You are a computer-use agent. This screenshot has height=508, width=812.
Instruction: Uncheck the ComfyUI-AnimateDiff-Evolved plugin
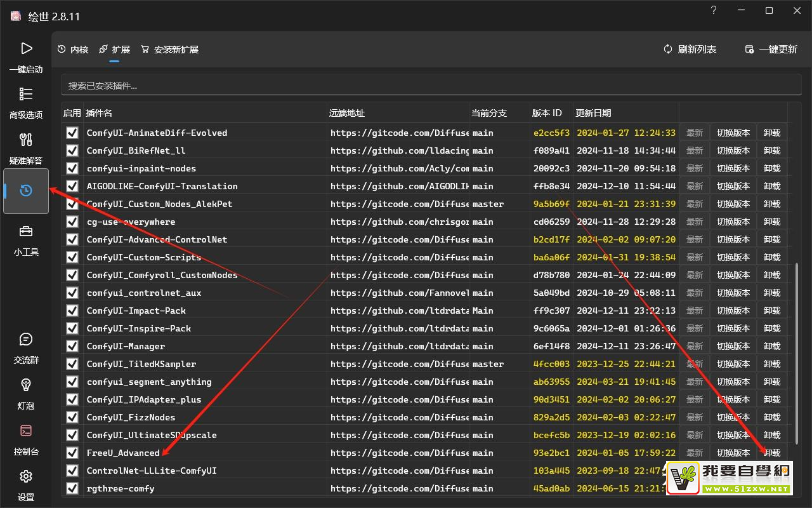tap(72, 133)
